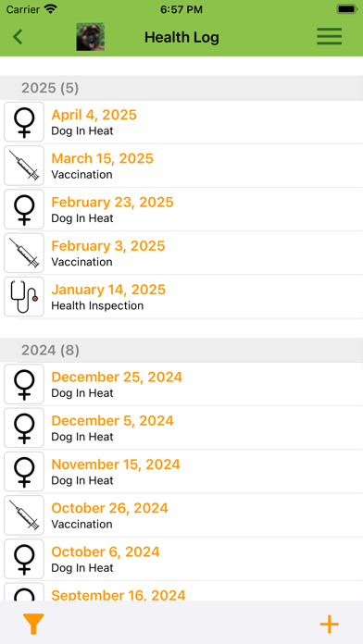This screenshot has height=644, width=363.
Task: Open the hamburger menu
Action: click(x=329, y=37)
